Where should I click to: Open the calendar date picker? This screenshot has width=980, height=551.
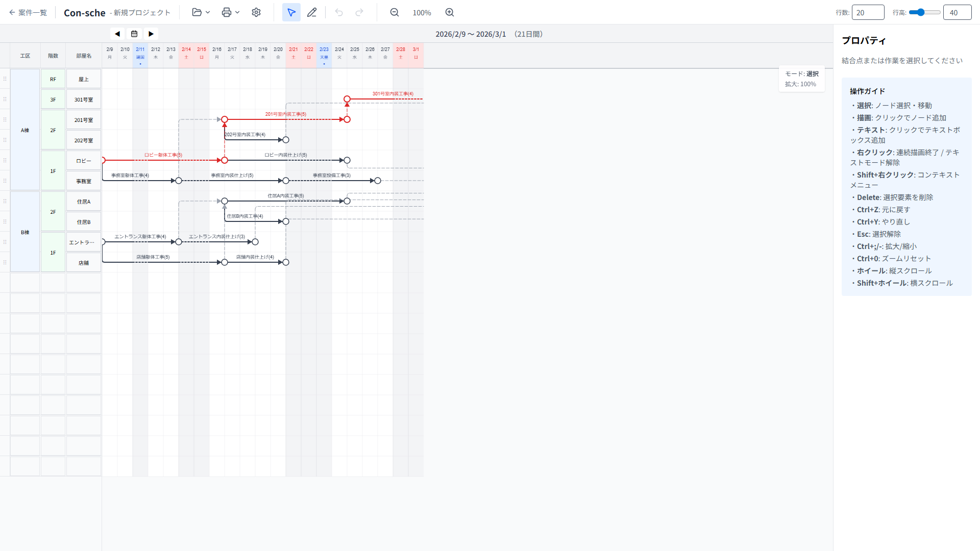click(134, 34)
